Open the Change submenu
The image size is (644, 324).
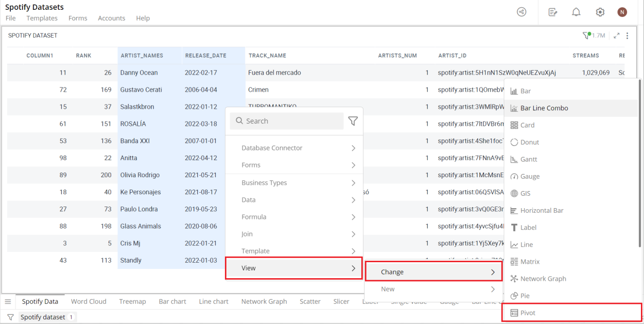[433, 271]
